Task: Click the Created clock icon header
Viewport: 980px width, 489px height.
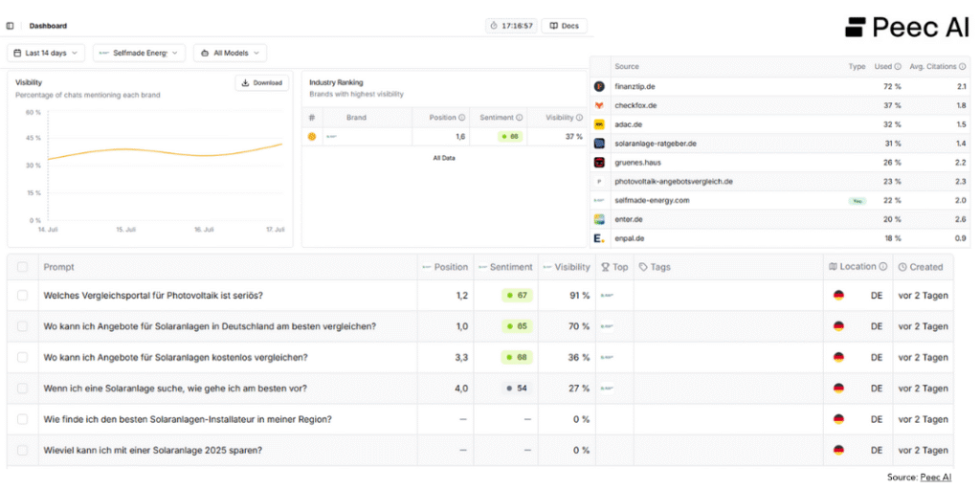Action: tap(902, 267)
